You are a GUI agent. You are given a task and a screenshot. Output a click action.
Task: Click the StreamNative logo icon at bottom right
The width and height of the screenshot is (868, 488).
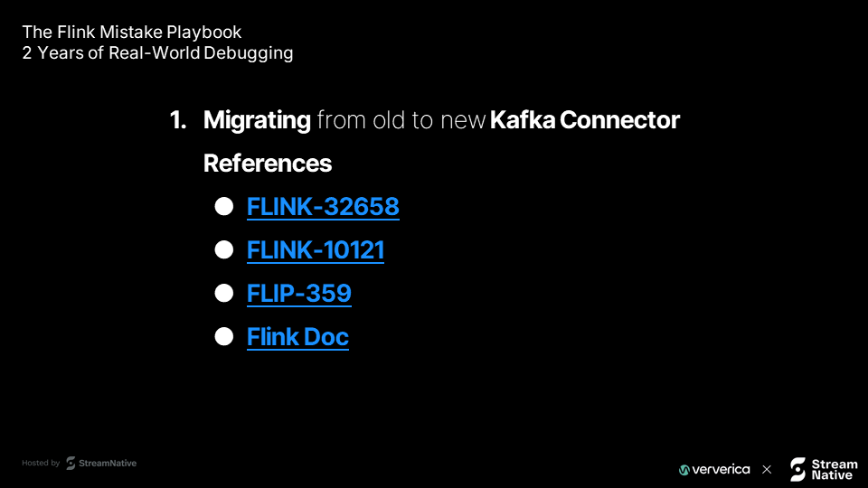click(797, 469)
